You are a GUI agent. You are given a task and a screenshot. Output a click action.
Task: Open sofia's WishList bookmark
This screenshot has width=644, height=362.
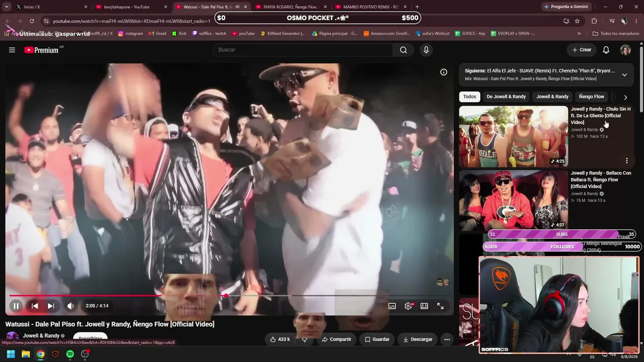[x=433, y=34]
